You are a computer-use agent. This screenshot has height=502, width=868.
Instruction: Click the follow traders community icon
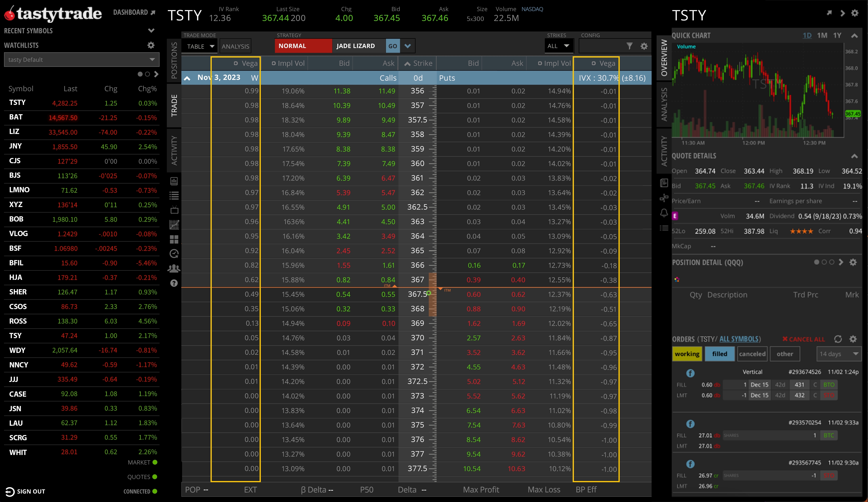point(174,268)
